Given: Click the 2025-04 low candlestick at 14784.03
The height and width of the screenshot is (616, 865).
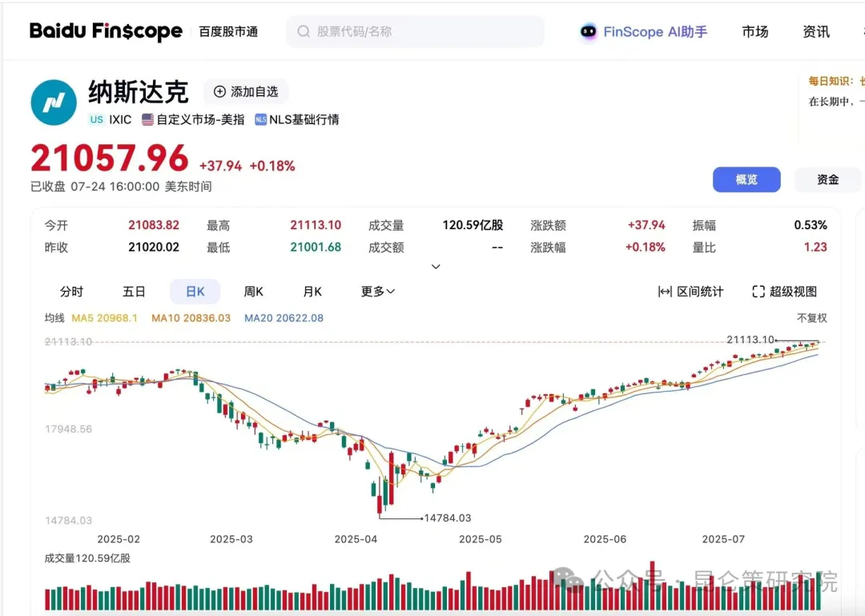Looking at the screenshot, I should click(380, 505).
